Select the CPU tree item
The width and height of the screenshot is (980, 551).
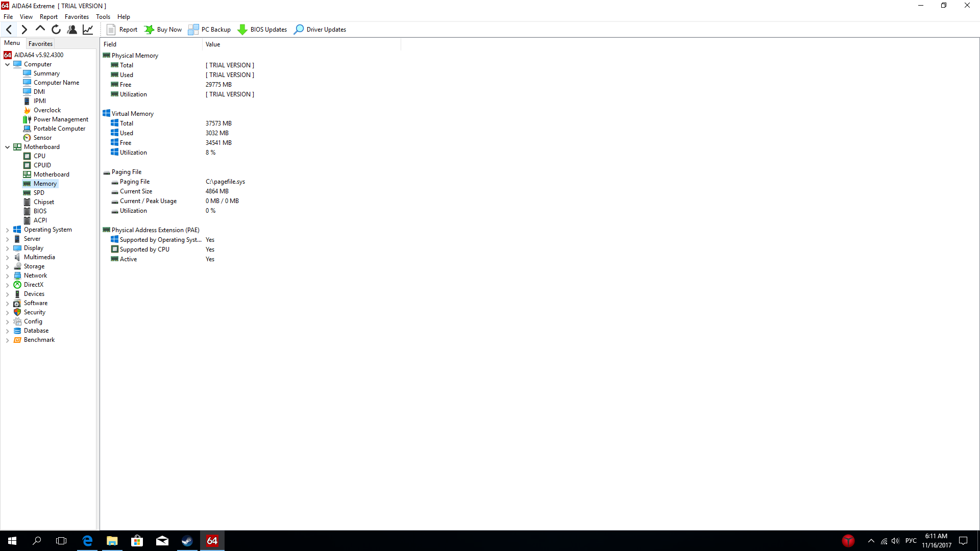[x=39, y=156]
